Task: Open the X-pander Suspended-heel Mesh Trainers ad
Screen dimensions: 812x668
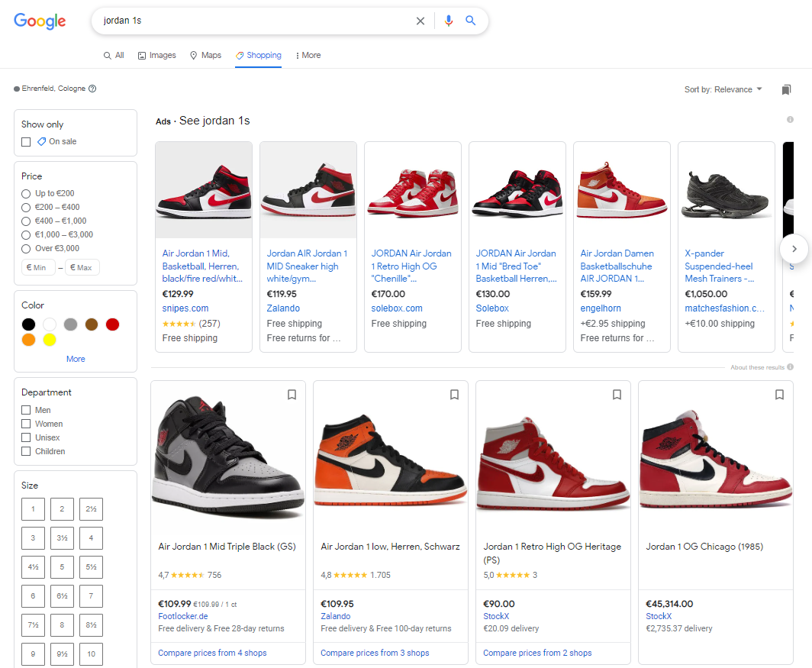Action: point(720,266)
